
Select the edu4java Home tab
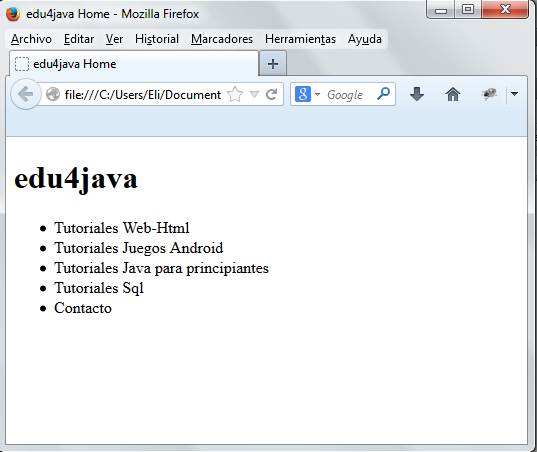click(x=134, y=64)
